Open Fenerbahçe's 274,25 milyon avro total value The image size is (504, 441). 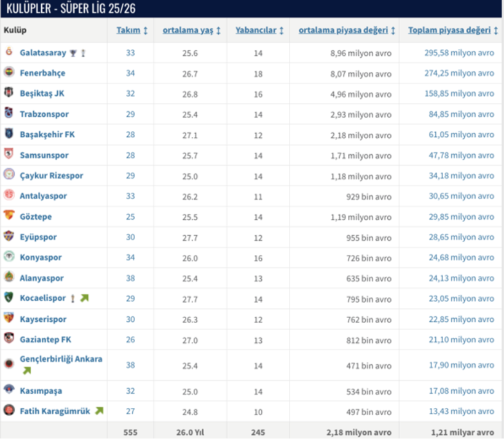pyautogui.click(x=459, y=73)
